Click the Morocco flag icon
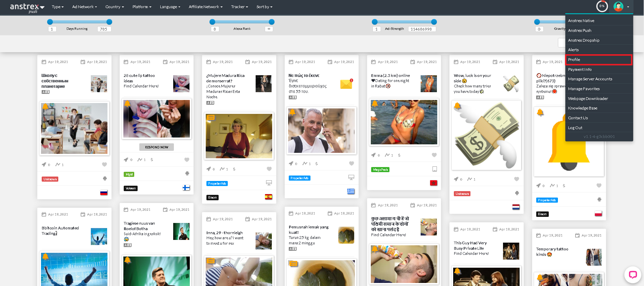Viewport: 644px width, 286px height. [x=434, y=183]
